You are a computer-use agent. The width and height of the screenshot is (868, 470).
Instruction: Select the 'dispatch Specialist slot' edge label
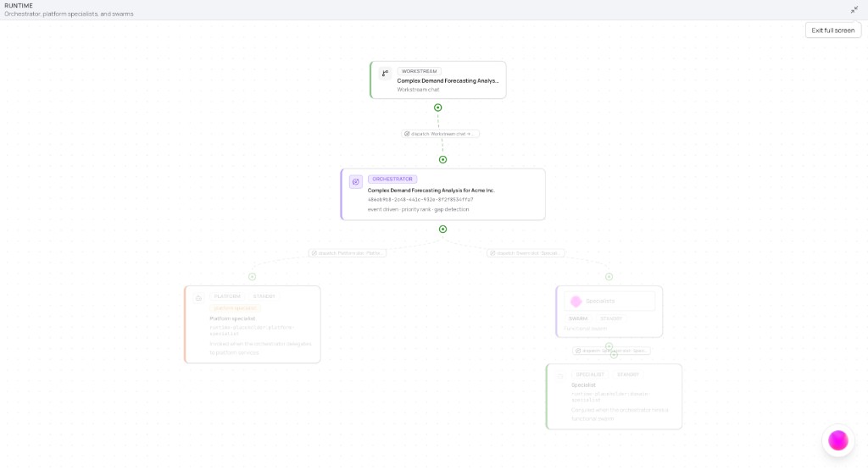pyautogui.click(x=612, y=351)
